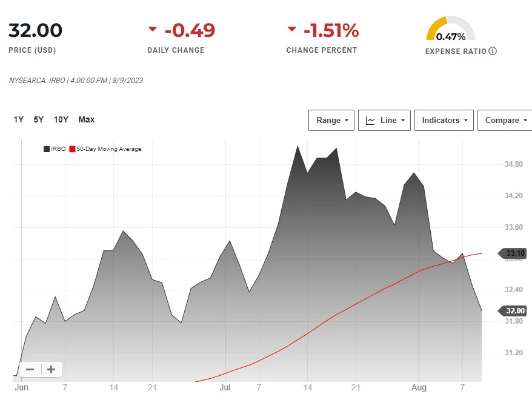
Task: Click the 32.40 price axis label
Action: click(514, 290)
